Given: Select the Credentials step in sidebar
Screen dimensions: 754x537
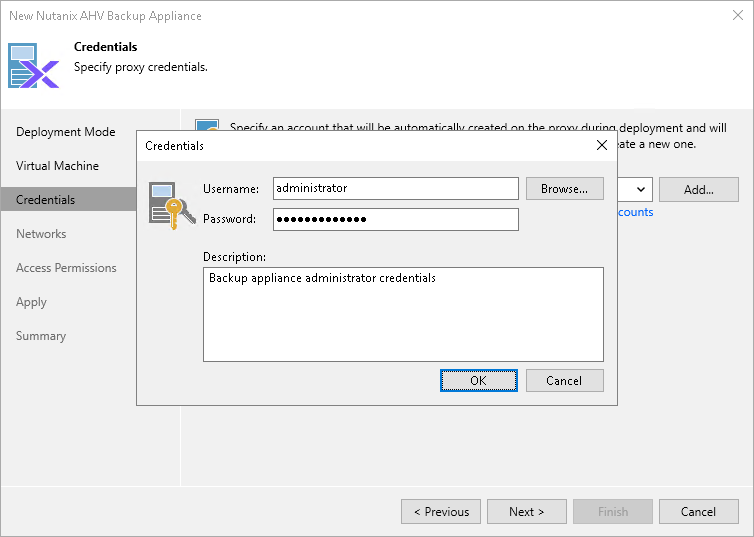Looking at the screenshot, I should coord(46,200).
